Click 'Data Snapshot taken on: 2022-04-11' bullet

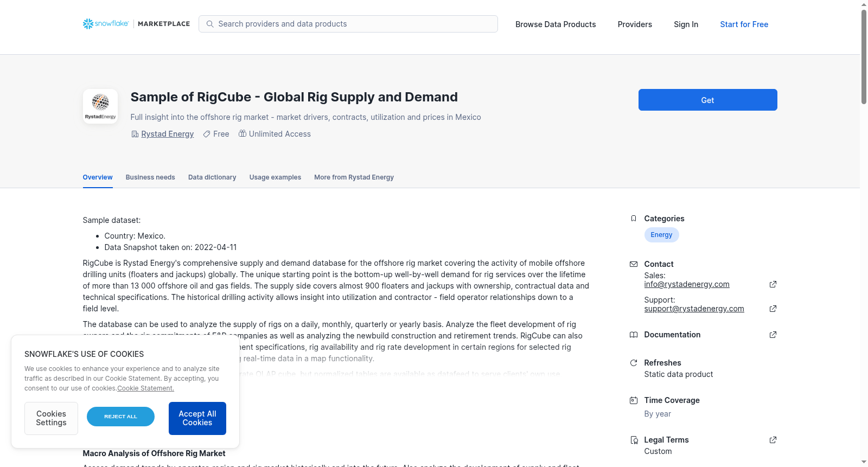(x=171, y=247)
